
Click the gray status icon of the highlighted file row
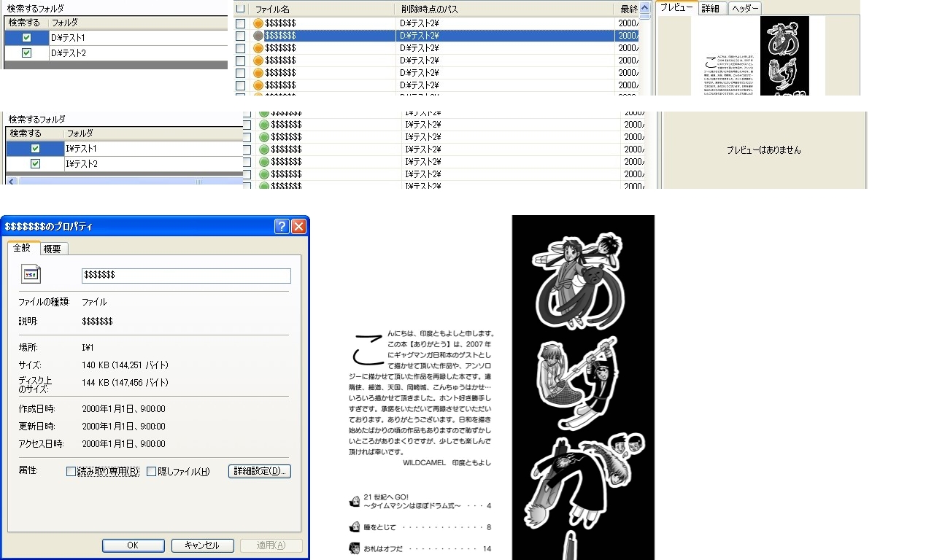[x=258, y=36]
